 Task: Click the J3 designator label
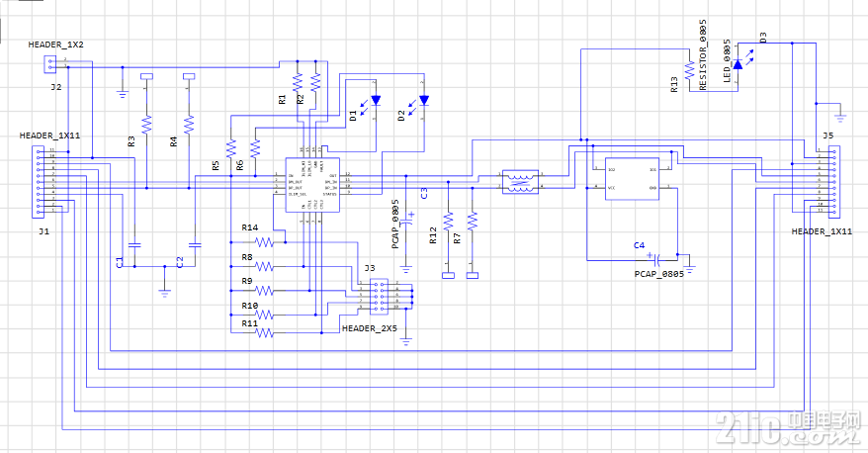pyautogui.click(x=369, y=268)
